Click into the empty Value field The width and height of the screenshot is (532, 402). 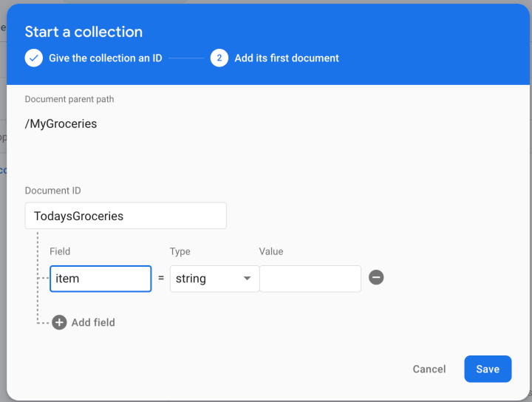pyautogui.click(x=310, y=279)
